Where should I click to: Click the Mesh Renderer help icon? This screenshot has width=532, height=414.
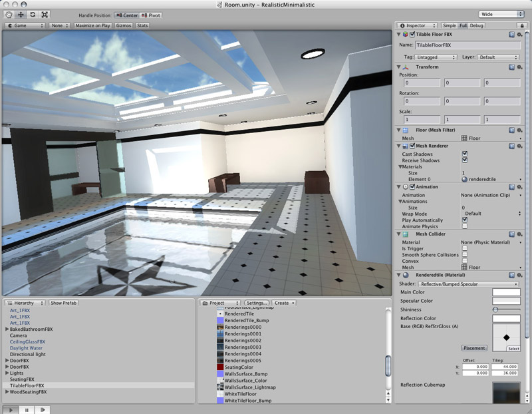pyautogui.click(x=511, y=146)
